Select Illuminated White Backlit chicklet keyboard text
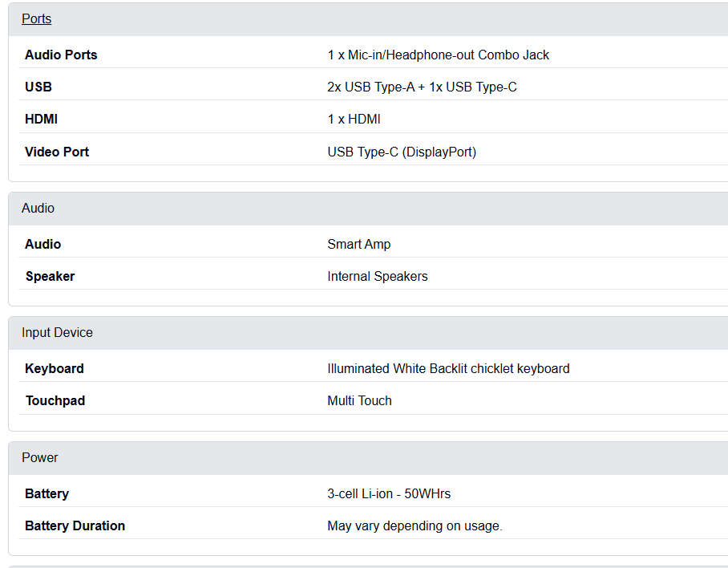Screen dimensions: 728x568 [x=448, y=368]
